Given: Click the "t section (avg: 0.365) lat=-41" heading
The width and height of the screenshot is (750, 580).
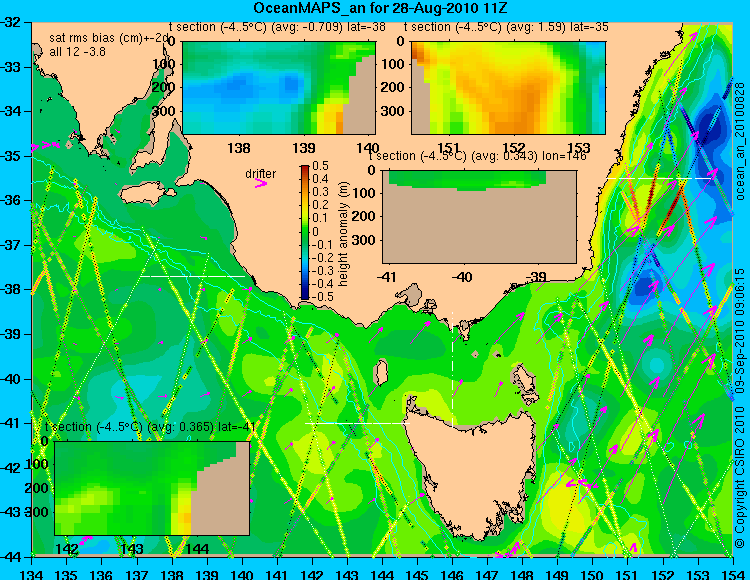Looking at the screenshot, I should pos(151,427).
